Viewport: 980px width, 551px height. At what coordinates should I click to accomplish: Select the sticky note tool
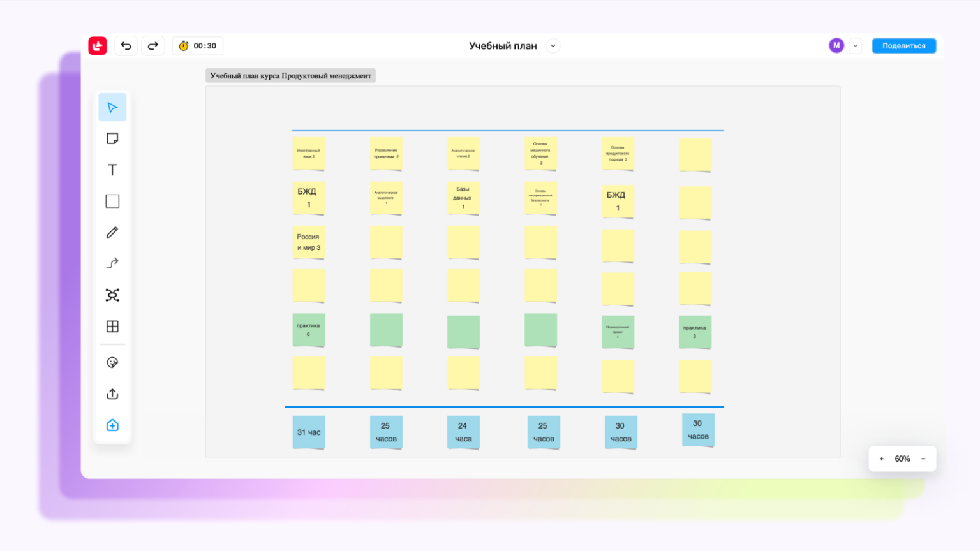[x=112, y=138]
